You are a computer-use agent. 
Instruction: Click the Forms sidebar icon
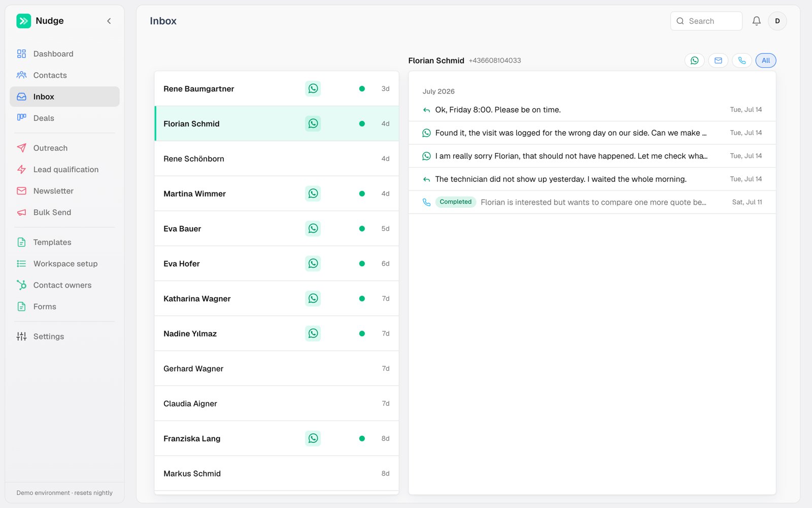click(21, 306)
